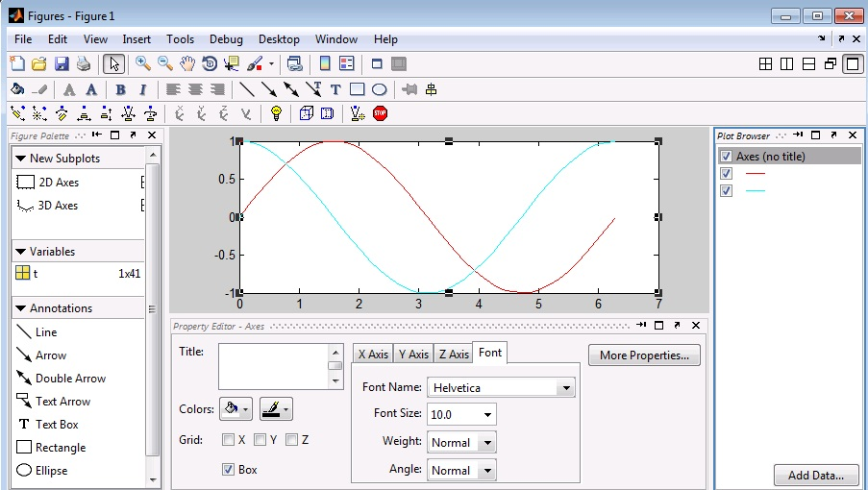Switch to the X Axis tab

(373, 354)
